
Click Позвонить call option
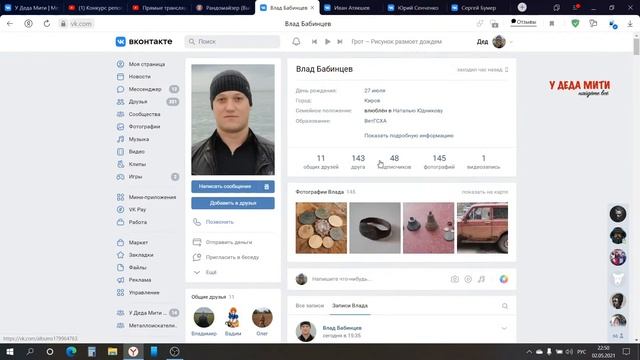point(219,222)
